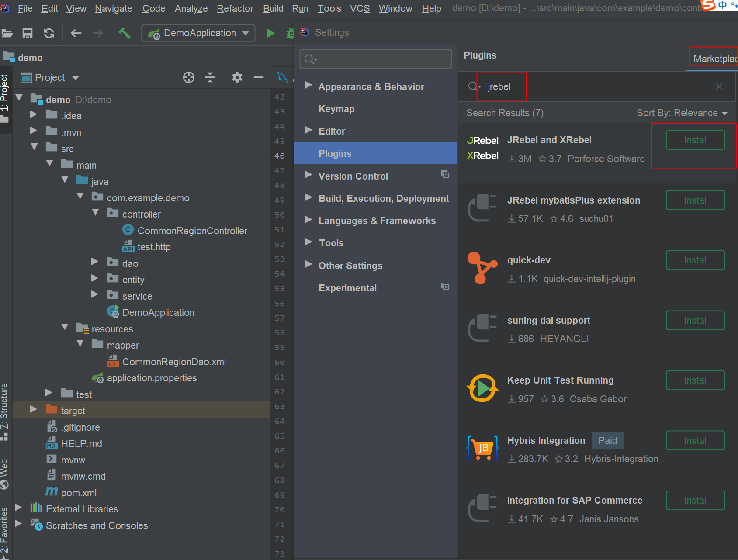Install JRebel mybatisPlus extension

695,200
